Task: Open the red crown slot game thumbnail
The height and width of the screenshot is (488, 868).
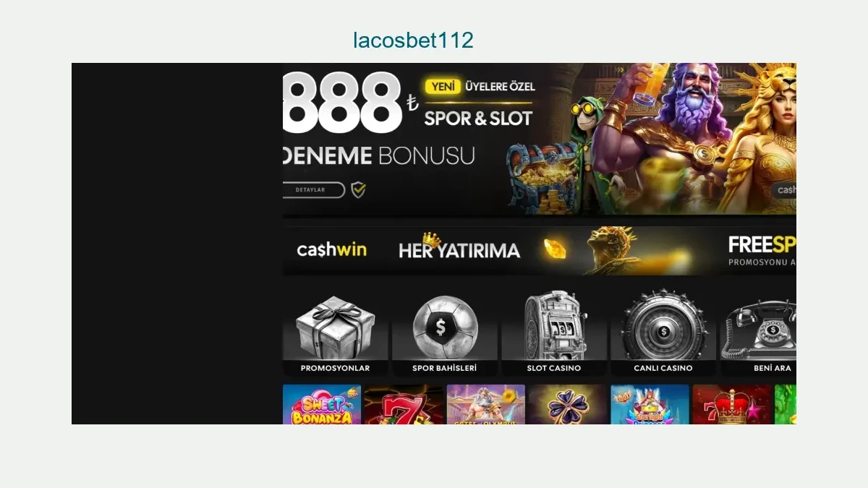Action: point(731,404)
